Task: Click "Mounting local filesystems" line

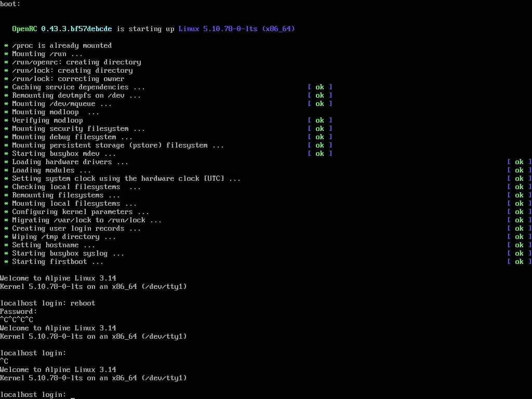Action: [74, 204]
